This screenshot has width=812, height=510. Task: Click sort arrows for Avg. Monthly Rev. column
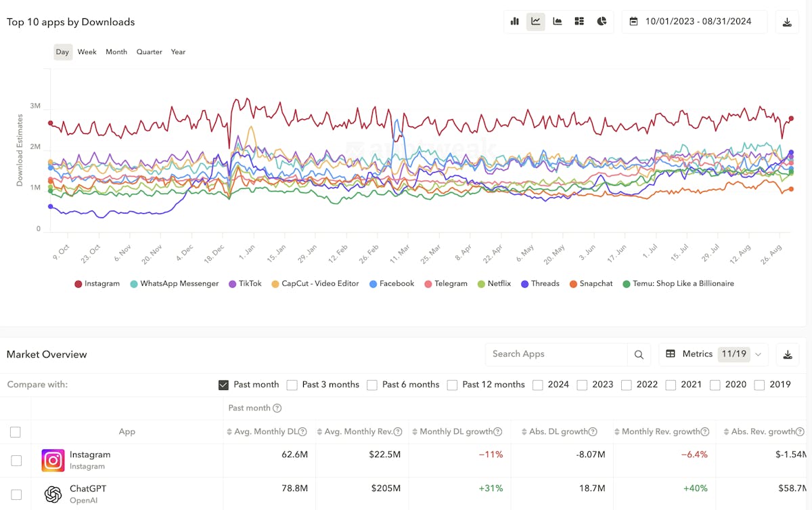(x=320, y=432)
